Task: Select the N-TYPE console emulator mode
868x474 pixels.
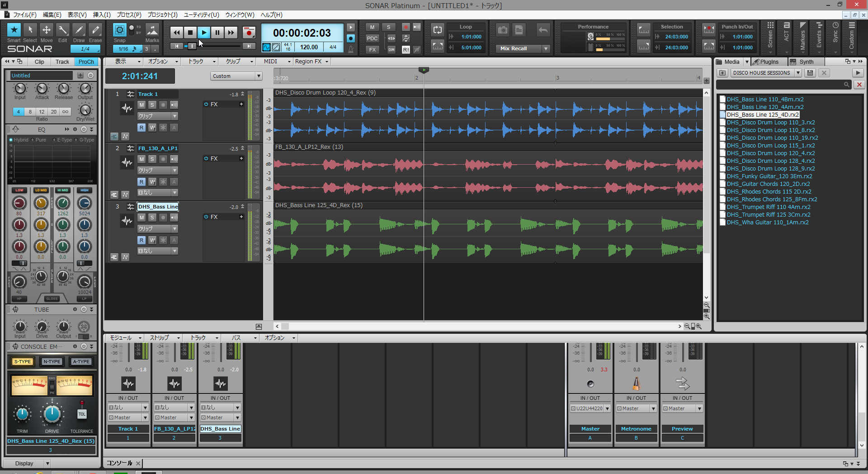Action: [52, 362]
